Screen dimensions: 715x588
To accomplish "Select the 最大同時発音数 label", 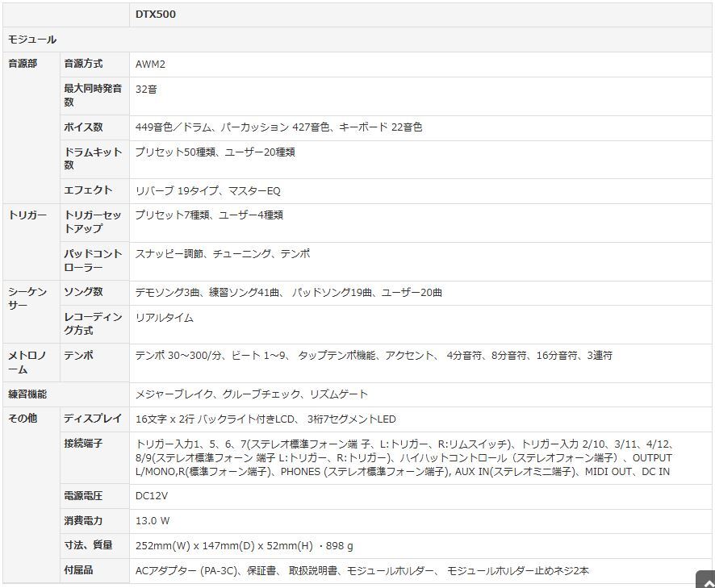I will (x=93, y=95).
